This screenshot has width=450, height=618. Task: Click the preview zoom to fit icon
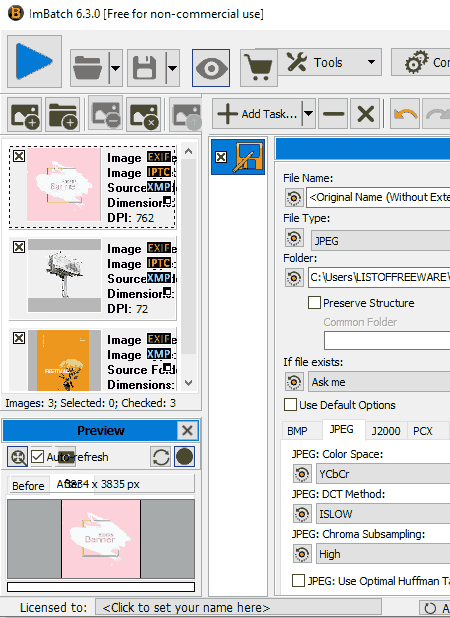click(x=18, y=457)
